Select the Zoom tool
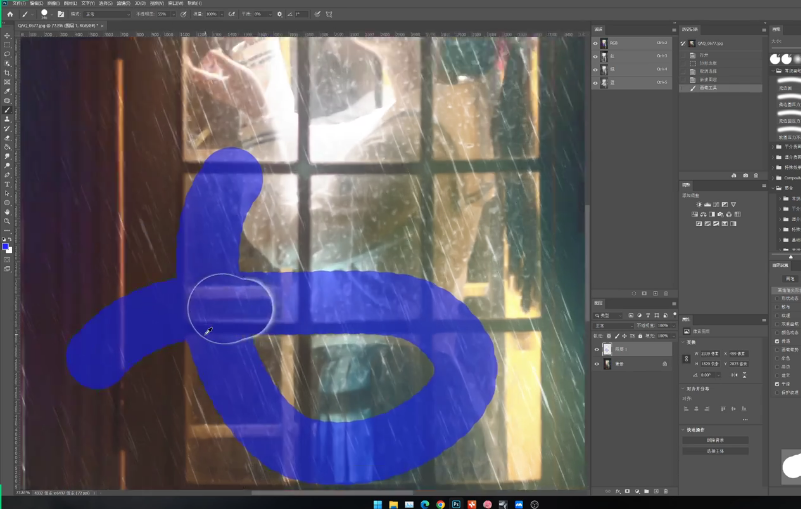Image resolution: width=801 pixels, height=509 pixels. (7, 221)
